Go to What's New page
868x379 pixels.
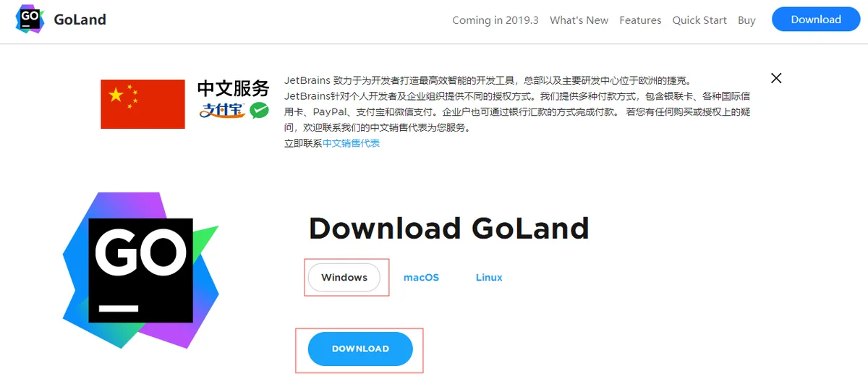point(579,20)
